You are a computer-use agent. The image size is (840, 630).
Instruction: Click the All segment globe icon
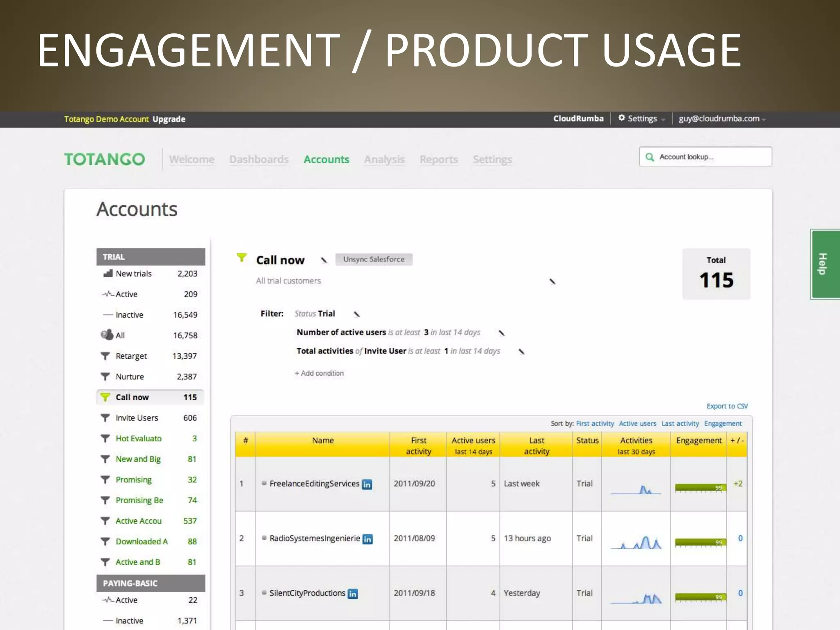tap(107, 335)
